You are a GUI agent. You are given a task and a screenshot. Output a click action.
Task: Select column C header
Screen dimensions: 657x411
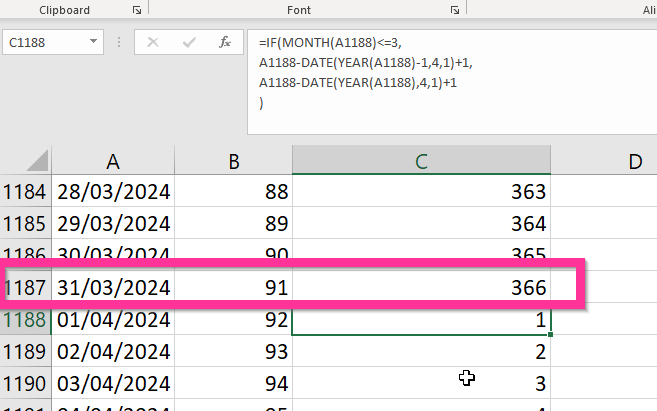(421, 161)
